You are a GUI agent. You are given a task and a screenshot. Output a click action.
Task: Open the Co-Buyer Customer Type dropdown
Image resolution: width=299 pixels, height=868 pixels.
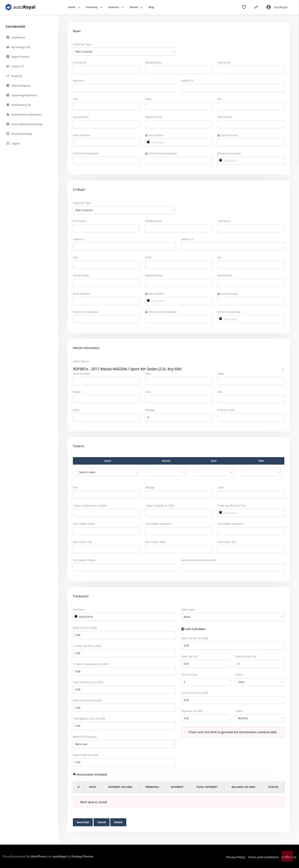click(x=124, y=210)
